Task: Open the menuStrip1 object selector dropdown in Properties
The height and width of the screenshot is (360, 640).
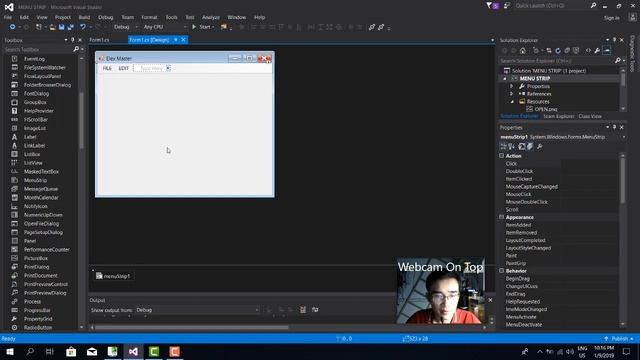Action: pyautogui.click(x=624, y=137)
